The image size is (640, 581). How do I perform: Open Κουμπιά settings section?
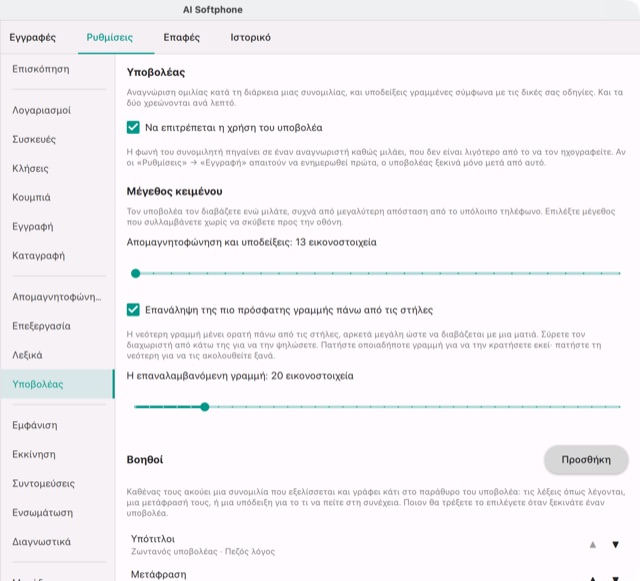click(57, 197)
